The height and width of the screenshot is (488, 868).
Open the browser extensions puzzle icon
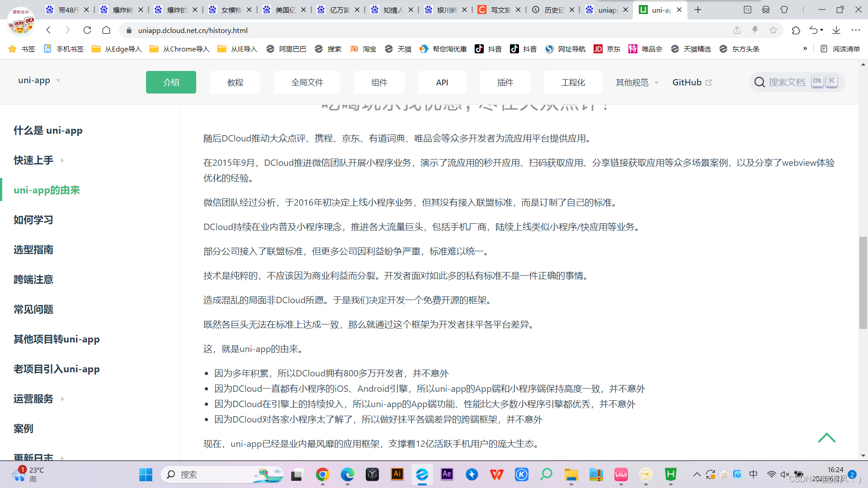point(796,30)
